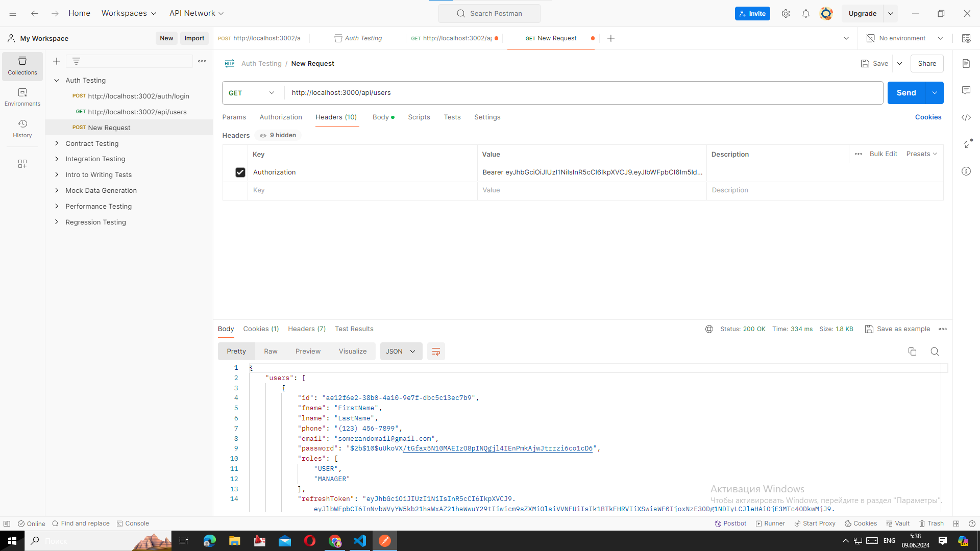Open the History sidebar panel
Image resolution: width=980 pixels, height=551 pixels.
click(22, 129)
